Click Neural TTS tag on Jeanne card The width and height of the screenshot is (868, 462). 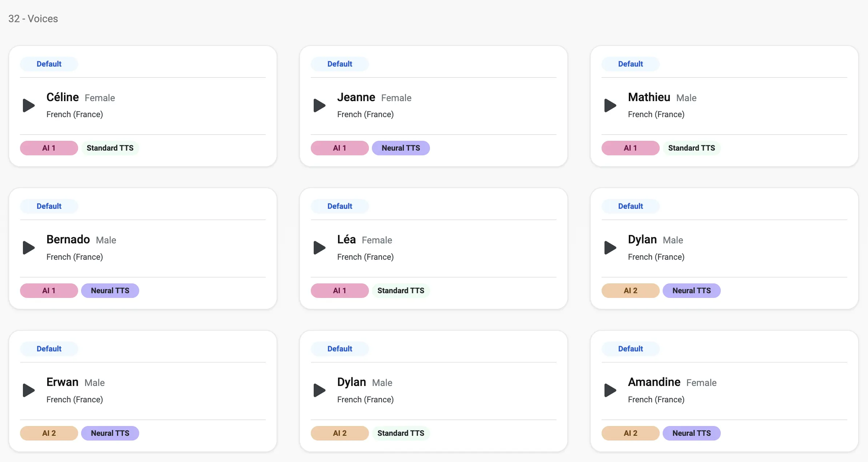[401, 148]
